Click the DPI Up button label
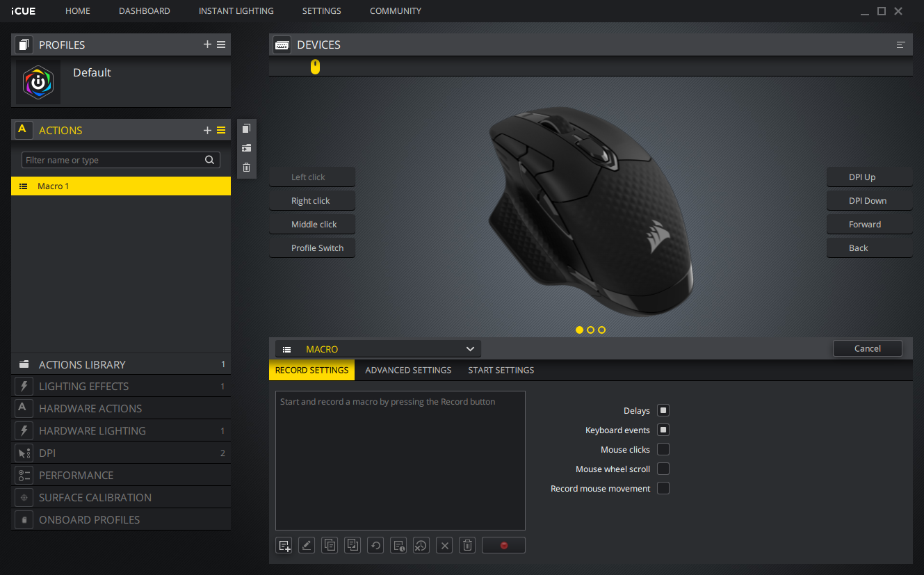The width and height of the screenshot is (924, 575). 870,177
